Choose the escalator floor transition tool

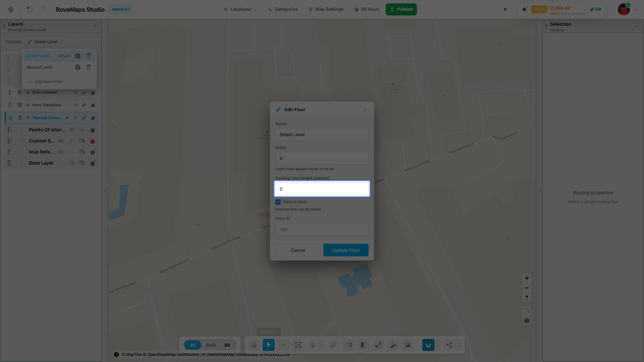393,345
